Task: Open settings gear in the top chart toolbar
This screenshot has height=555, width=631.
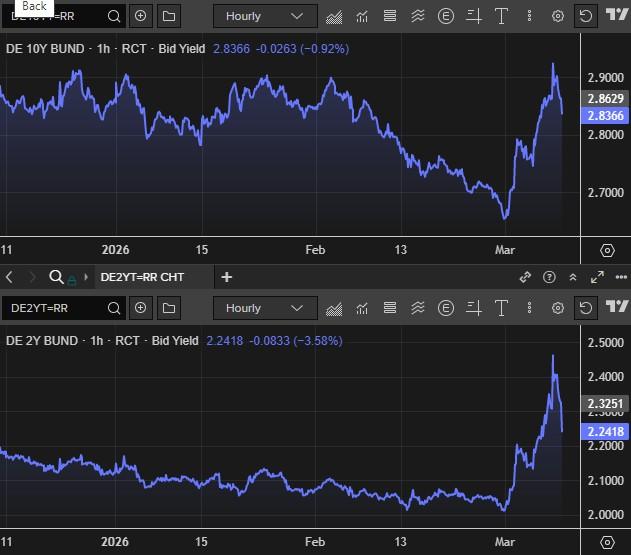Action: click(x=558, y=16)
